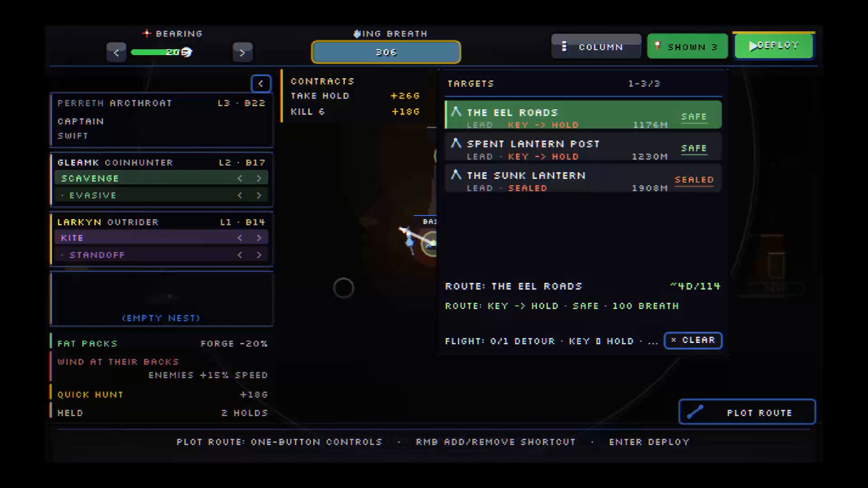Collapse the left squad panel chevron

[261, 84]
